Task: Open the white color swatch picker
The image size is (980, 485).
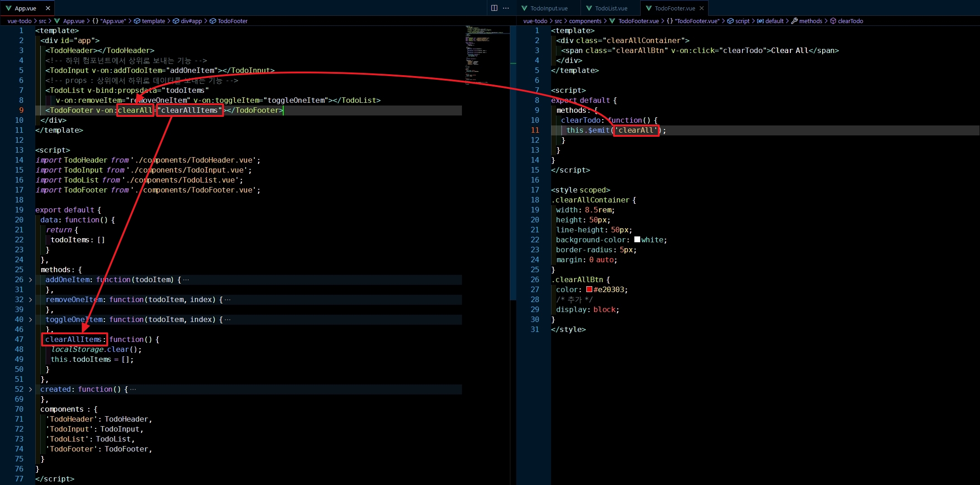Action: point(637,240)
